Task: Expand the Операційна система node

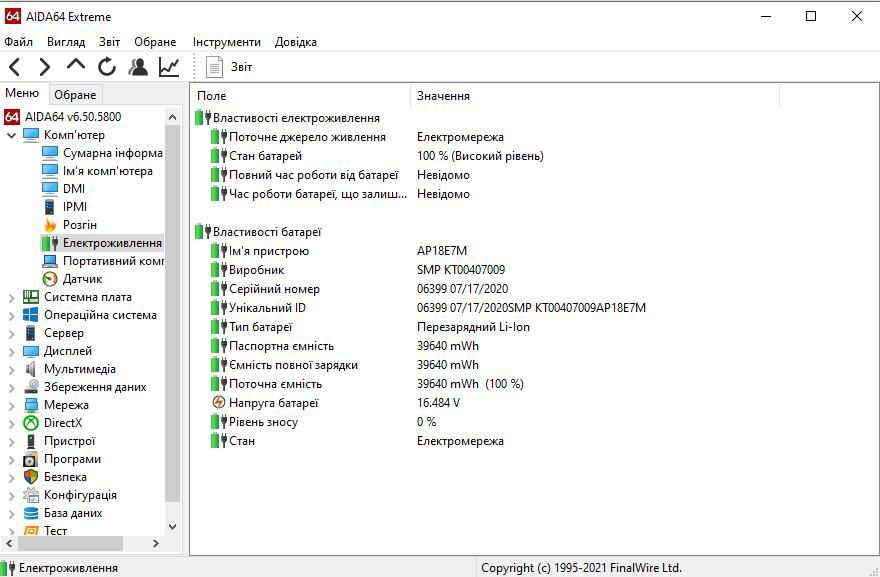Action: pyautogui.click(x=11, y=315)
